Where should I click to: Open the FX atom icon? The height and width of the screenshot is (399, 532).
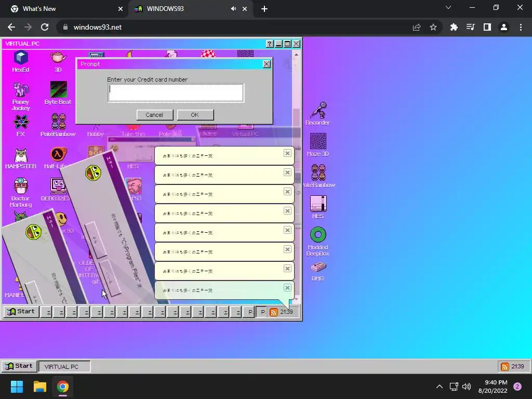point(21,126)
